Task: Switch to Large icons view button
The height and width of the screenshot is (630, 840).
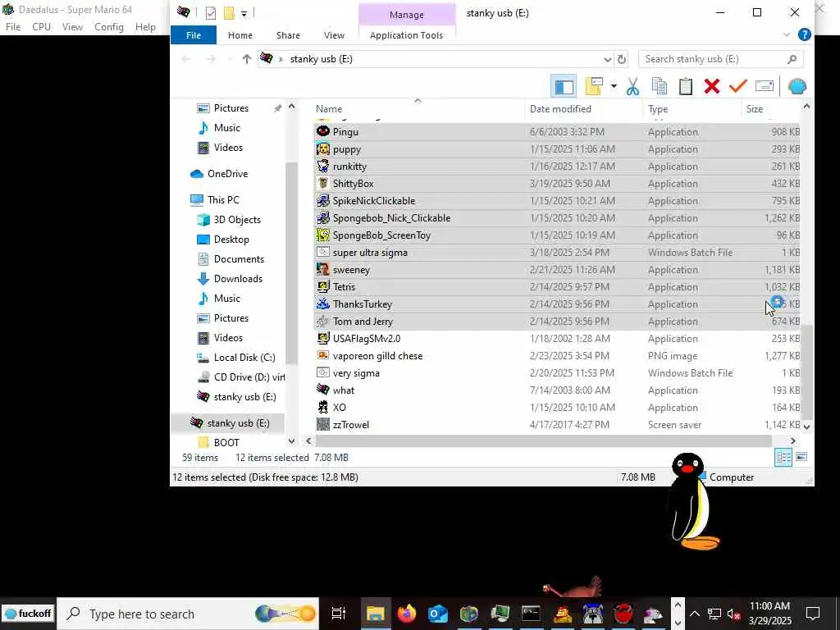Action: point(801,457)
